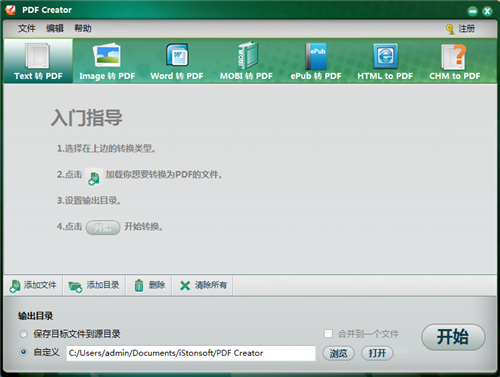The image size is (500, 377).
Task: Choose the CHM to PDF icon
Action: [454, 56]
